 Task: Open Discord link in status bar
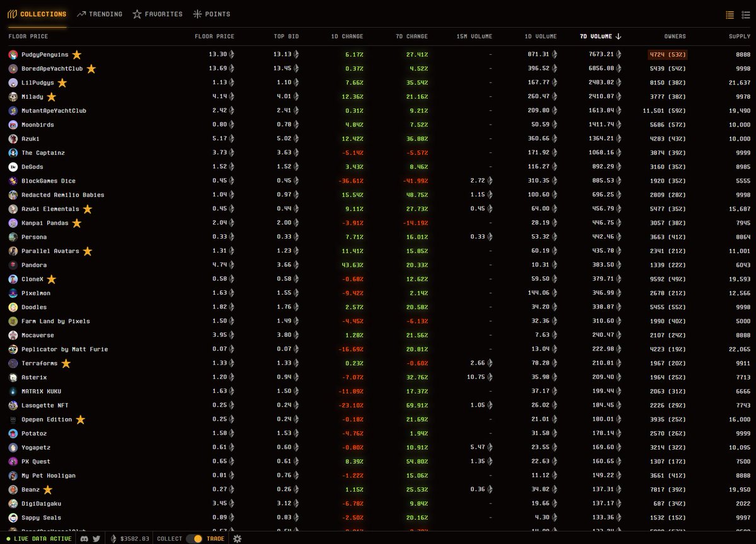[x=84, y=538]
